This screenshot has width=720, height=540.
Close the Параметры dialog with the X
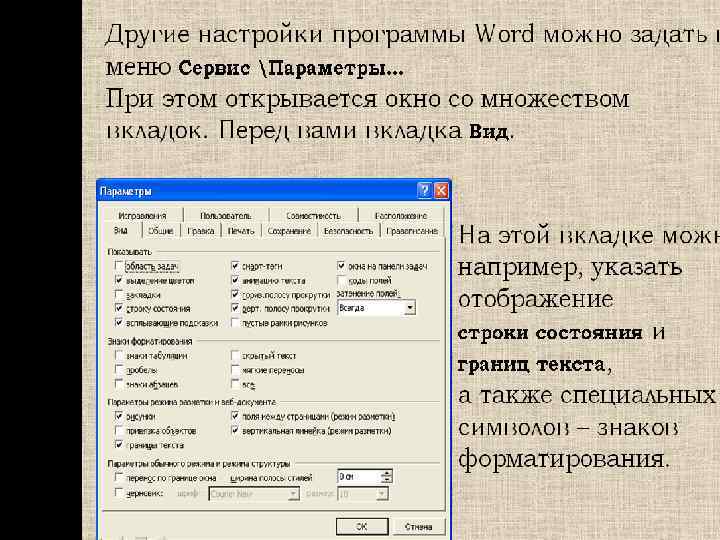[x=441, y=190]
